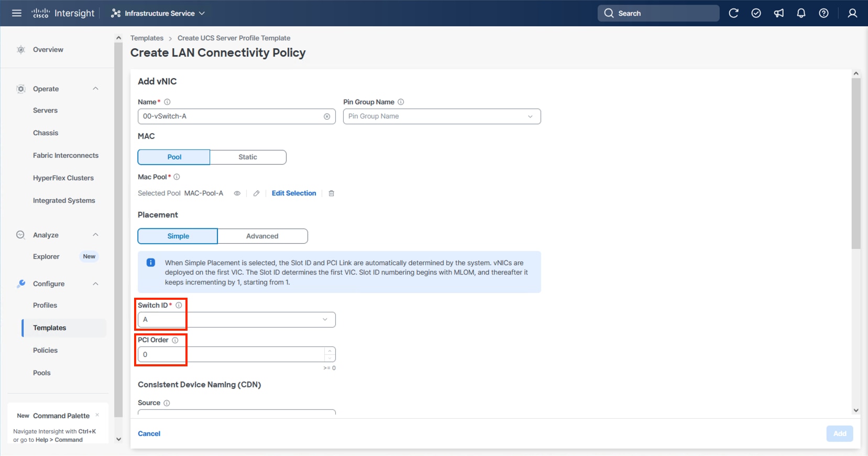Delete the selected MAC pool
The height and width of the screenshot is (456, 868).
click(x=331, y=193)
